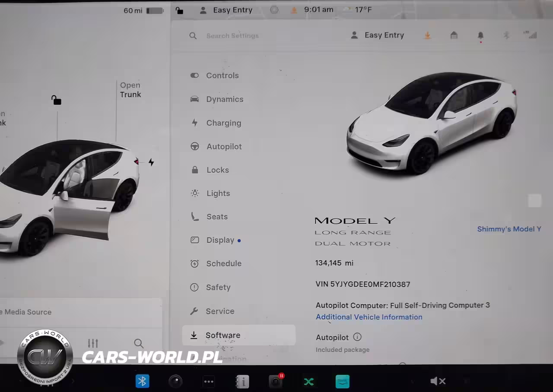Click the info icon beside Autopilot
Screen dimensions: 553x392
(x=357, y=337)
